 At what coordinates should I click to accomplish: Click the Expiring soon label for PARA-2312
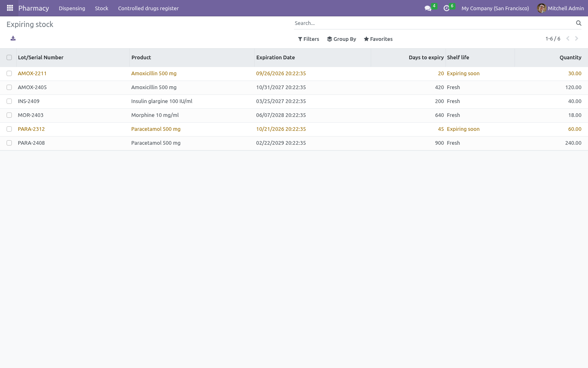pos(463,129)
